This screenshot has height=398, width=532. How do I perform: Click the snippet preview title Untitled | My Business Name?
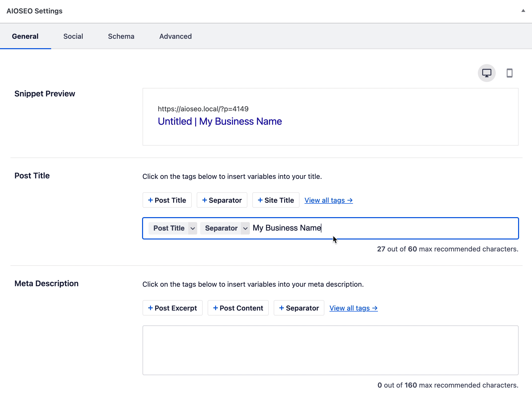click(x=220, y=121)
